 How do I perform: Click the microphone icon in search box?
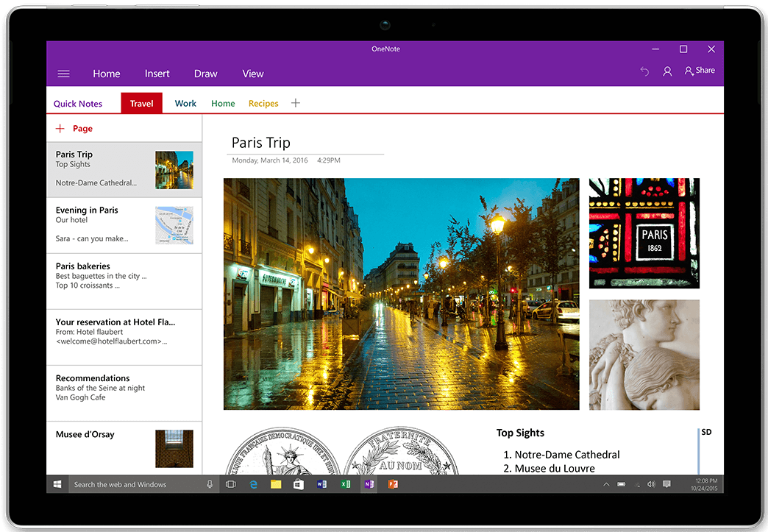point(210,484)
